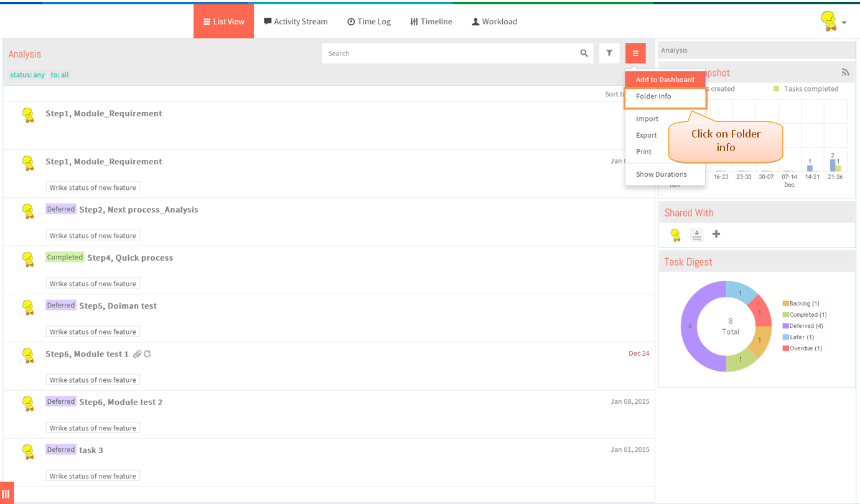Choose Print from folder menu

(644, 152)
